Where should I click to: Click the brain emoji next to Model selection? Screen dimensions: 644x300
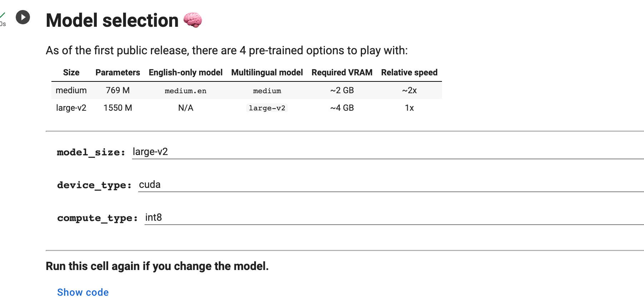click(193, 20)
